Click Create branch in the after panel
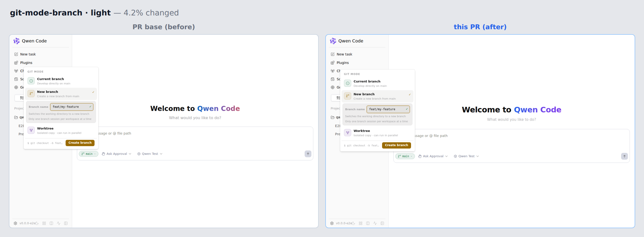Screen dimensions: 644x237 396,145
